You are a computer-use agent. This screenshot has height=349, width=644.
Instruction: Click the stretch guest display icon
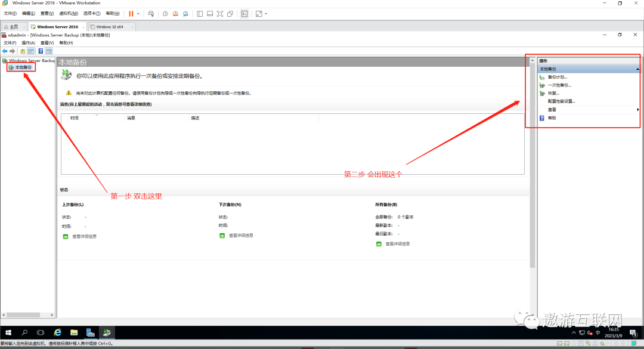tap(259, 14)
